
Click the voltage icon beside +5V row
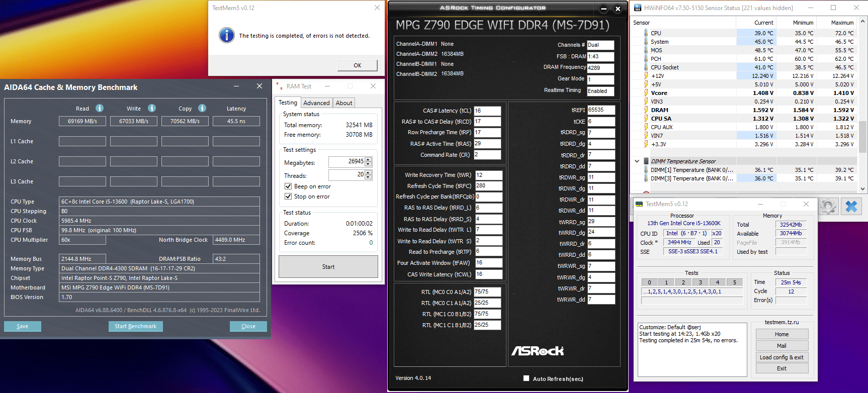pos(646,84)
